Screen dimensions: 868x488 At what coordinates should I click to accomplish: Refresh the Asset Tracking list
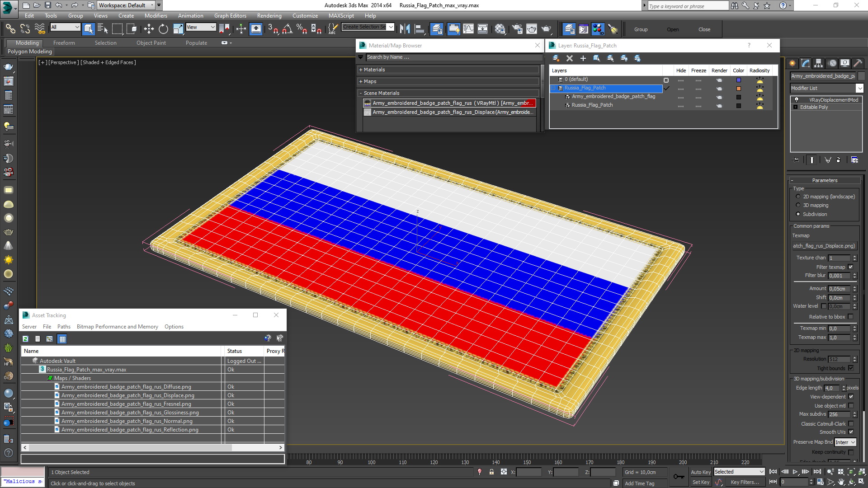(x=26, y=338)
